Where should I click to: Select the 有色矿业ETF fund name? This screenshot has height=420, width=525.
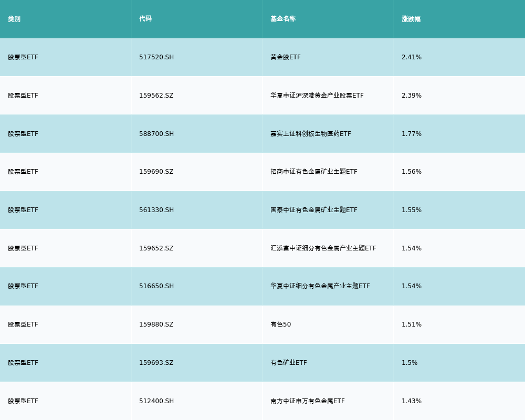(289, 363)
